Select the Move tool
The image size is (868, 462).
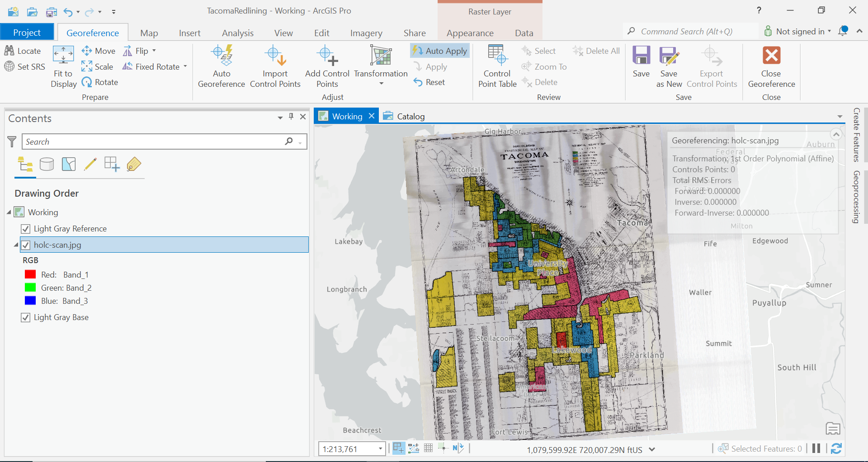(x=99, y=51)
